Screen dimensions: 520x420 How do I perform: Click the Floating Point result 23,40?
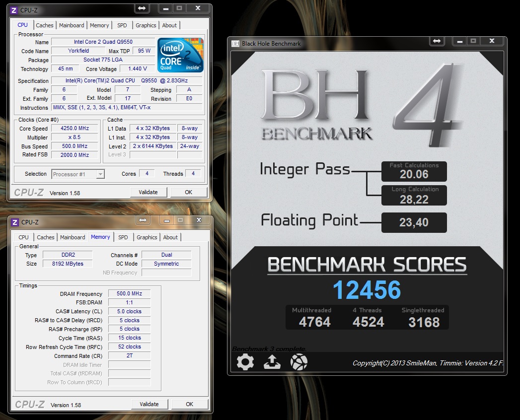(x=414, y=222)
